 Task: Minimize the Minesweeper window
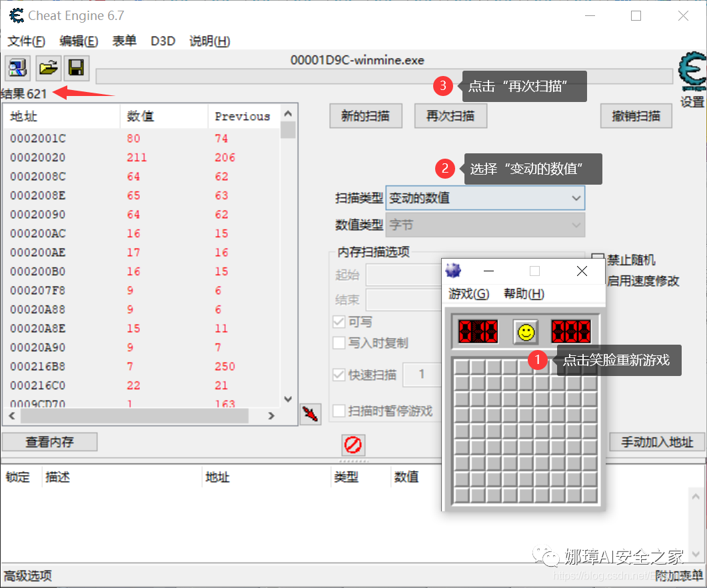[488, 271]
